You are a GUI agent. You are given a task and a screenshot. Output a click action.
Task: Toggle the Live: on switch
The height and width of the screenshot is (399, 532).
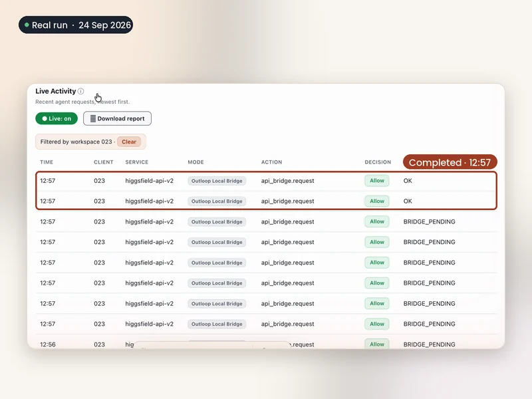57,118
